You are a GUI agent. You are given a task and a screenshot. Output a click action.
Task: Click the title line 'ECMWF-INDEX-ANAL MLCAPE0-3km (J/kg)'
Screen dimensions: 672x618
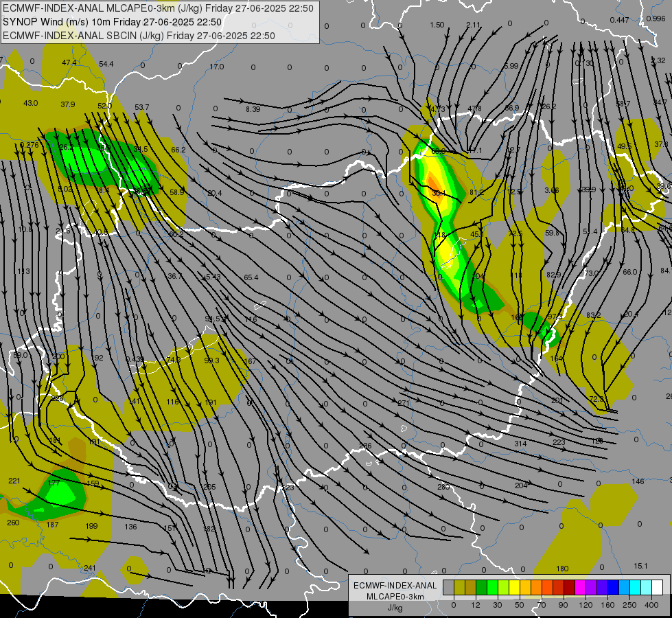(103, 8)
